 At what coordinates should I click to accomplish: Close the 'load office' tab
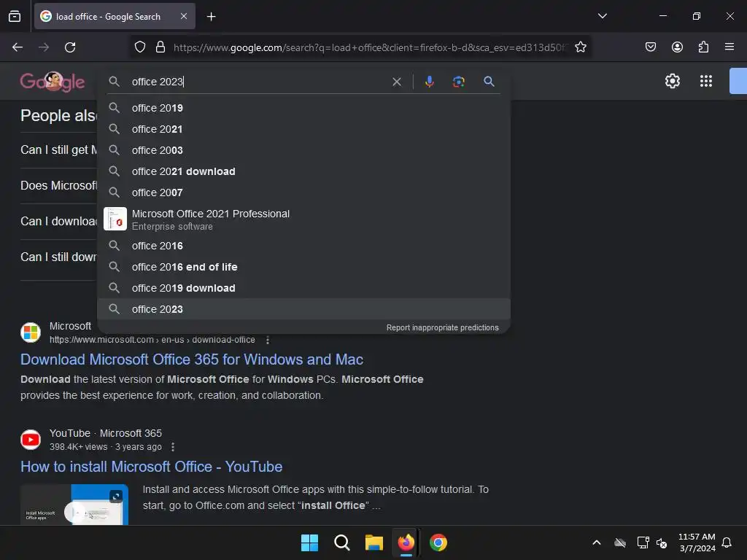click(184, 16)
